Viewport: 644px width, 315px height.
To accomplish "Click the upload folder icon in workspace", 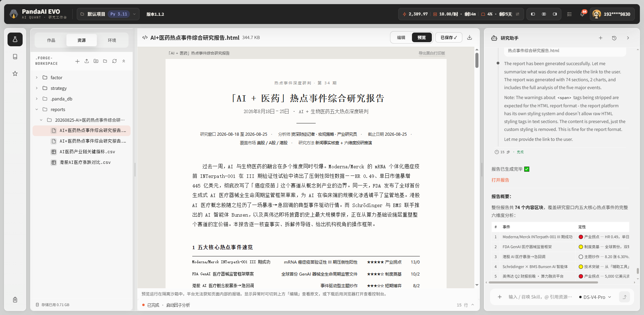I will (96, 61).
